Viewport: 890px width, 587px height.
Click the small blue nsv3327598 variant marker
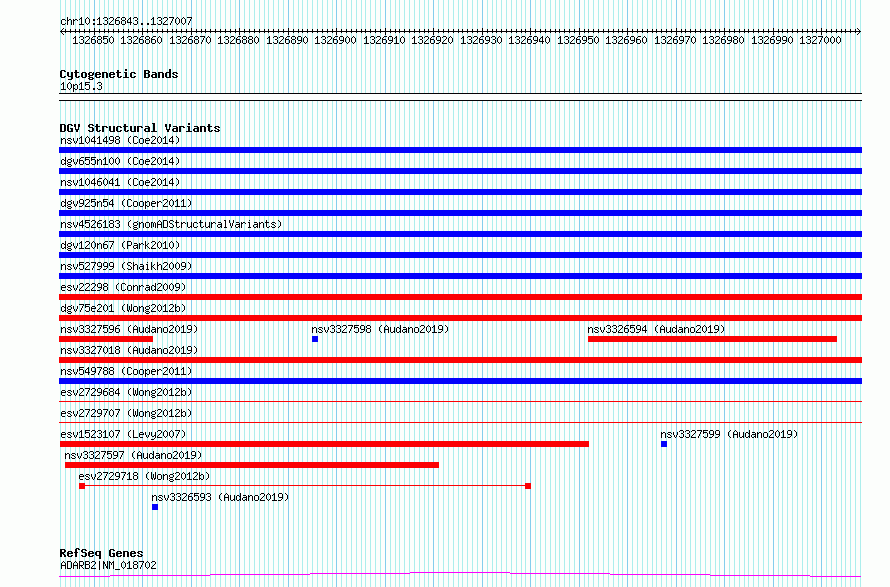click(x=315, y=339)
